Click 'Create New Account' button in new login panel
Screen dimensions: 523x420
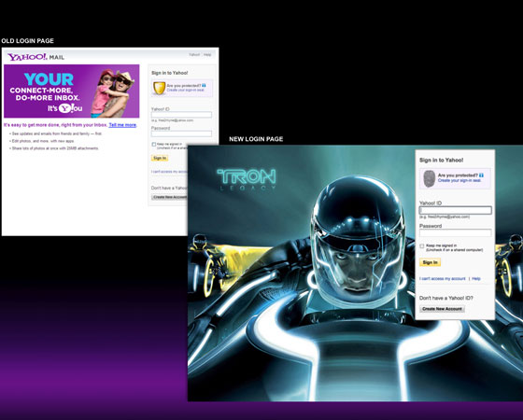coord(442,309)
